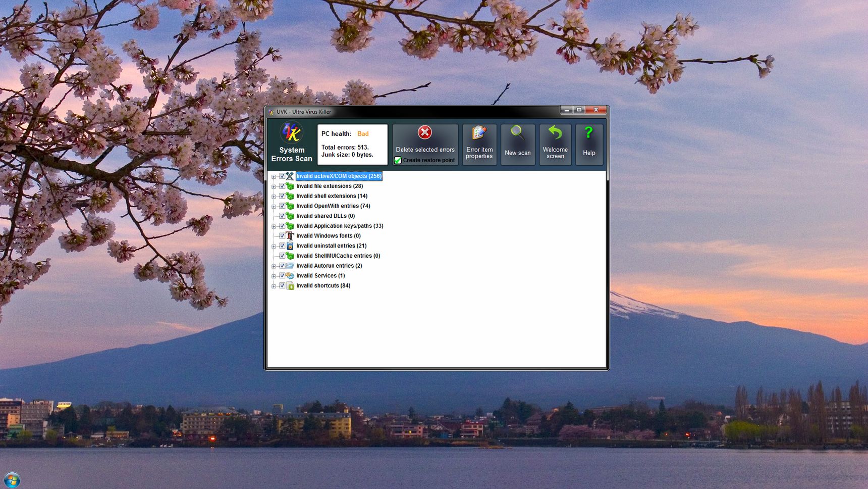Uncheck Invalid shell extensions checkbox
The width and height of the screenshot is (868, 489).
point(282,196)
